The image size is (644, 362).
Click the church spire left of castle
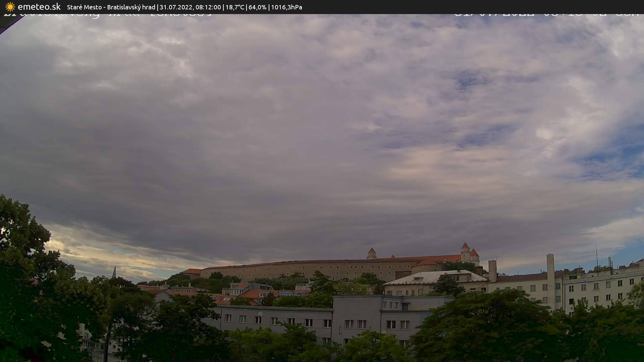point(114,271)
